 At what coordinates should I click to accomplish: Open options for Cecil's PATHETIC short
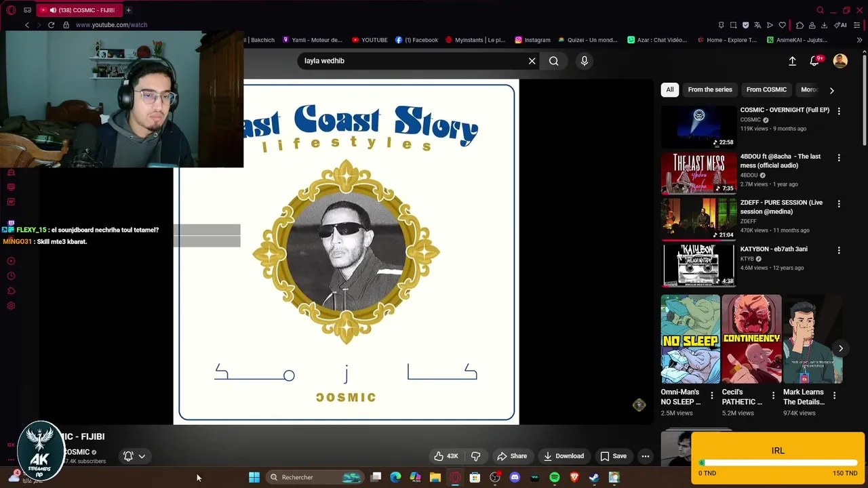[773, 396]
